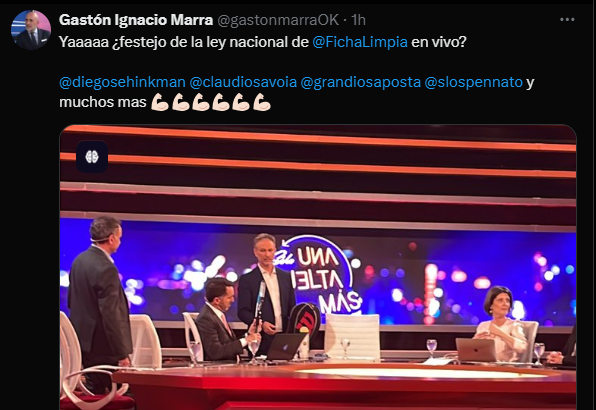Image resolution: width=596 pixels, height=410 pixels.
Task: Click the seated woman in white blouse
Action: (500, 323)
